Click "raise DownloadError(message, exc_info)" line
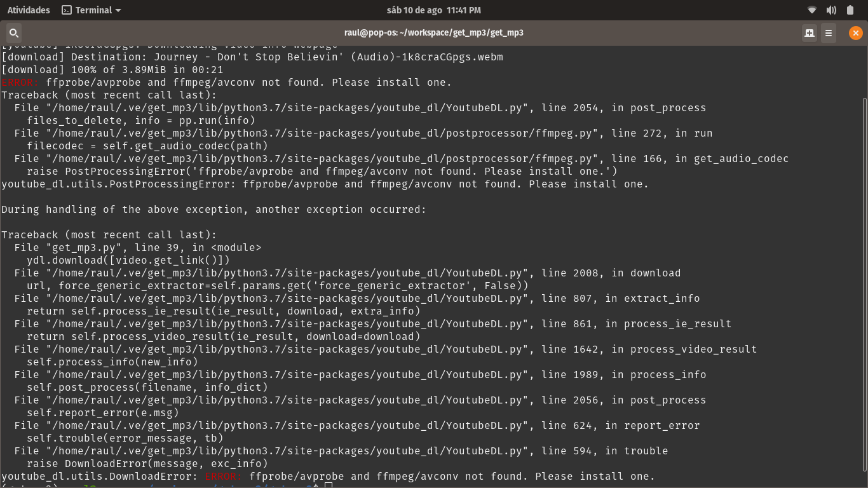This screenshot has width=868, height=488. click(x=147, y=464)
